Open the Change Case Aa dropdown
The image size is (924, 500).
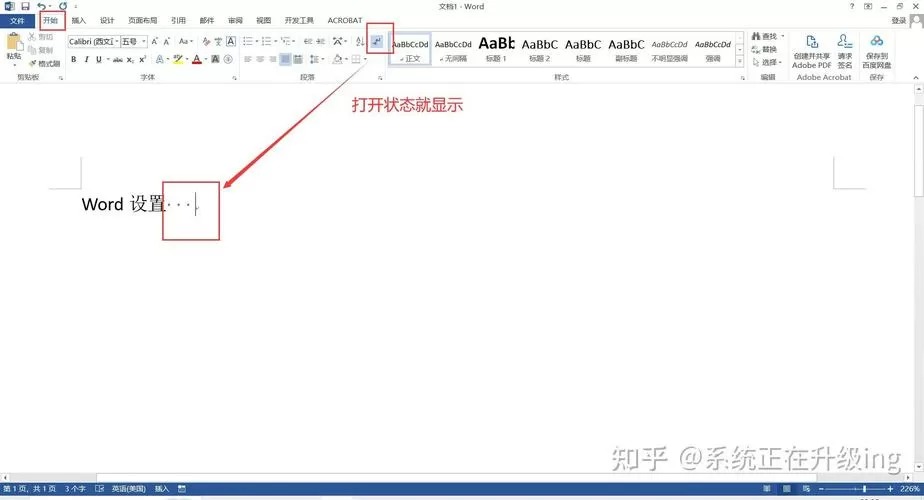coord(186,41)
